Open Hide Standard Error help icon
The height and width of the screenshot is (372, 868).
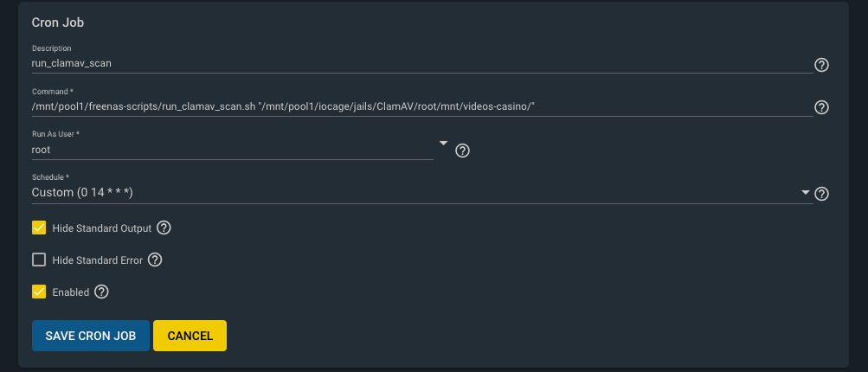[155, 260]
